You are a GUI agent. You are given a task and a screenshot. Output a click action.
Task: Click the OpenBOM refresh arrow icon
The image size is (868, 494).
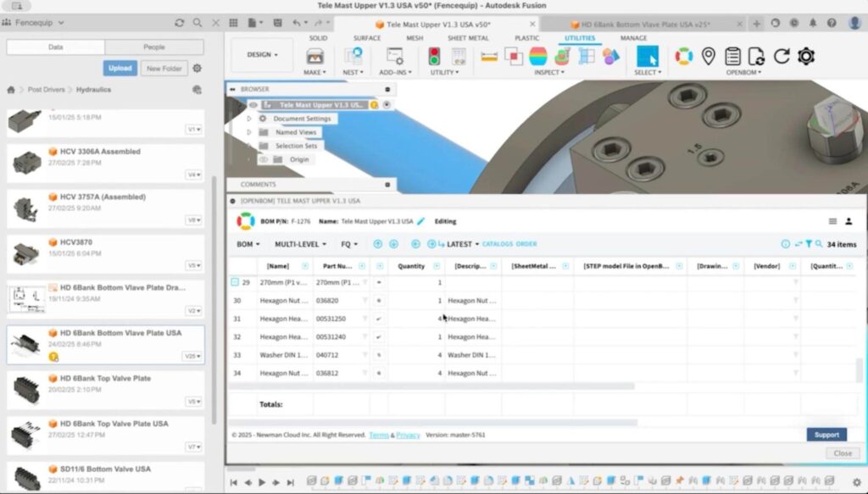click(781, 56)
